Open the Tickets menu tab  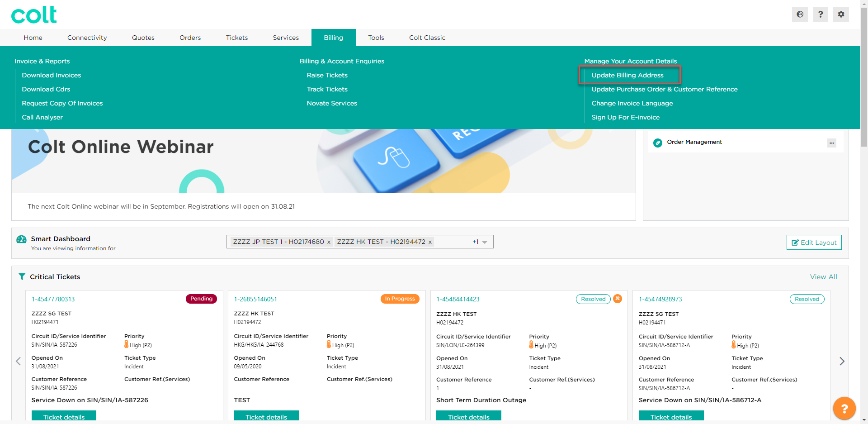(237, 38)
